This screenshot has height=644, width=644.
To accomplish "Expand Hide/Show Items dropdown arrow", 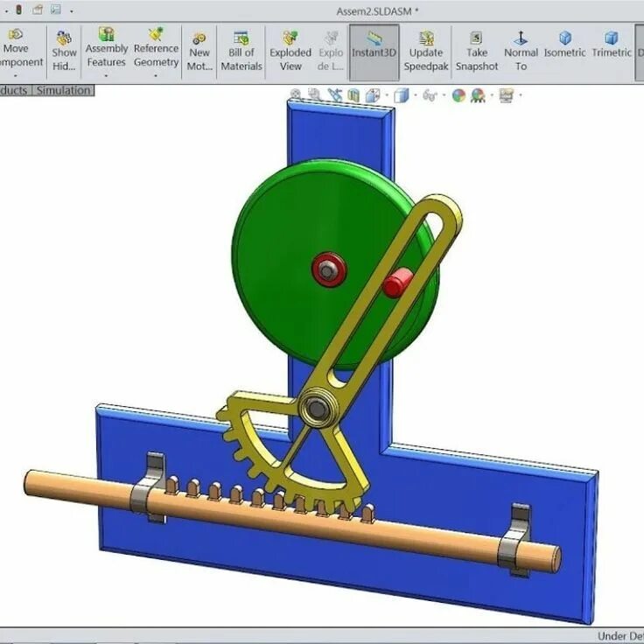I will pyautogui.click(x=444, y=95).
